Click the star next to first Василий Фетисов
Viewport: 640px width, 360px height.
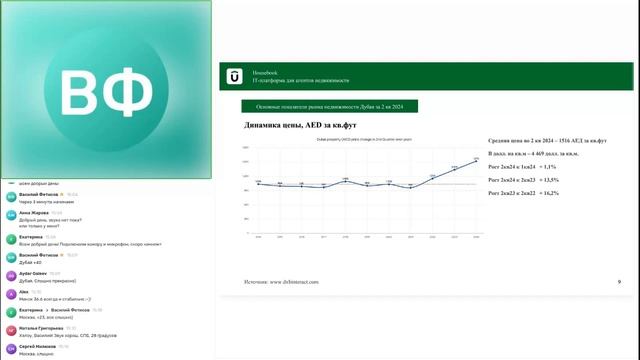pyautogui.click(x=62, y=194)
